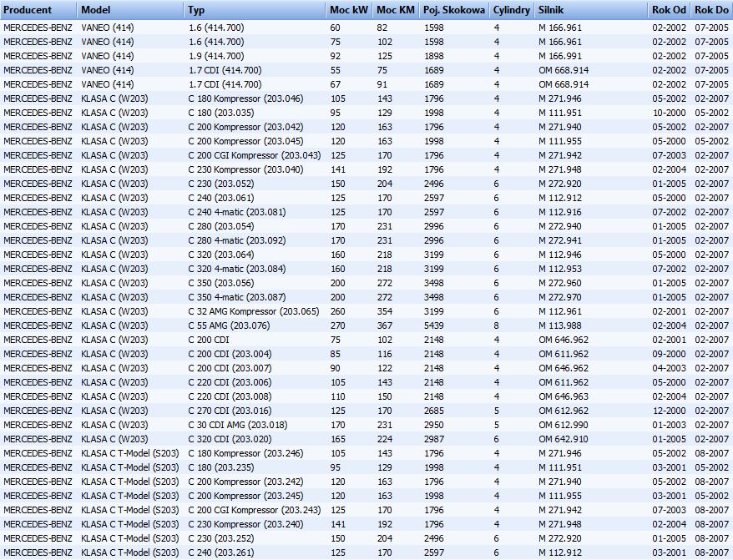Screen dimensions: 733x560
Task: Click the C 180 (203.035) type cell
Action: (221, 113)
